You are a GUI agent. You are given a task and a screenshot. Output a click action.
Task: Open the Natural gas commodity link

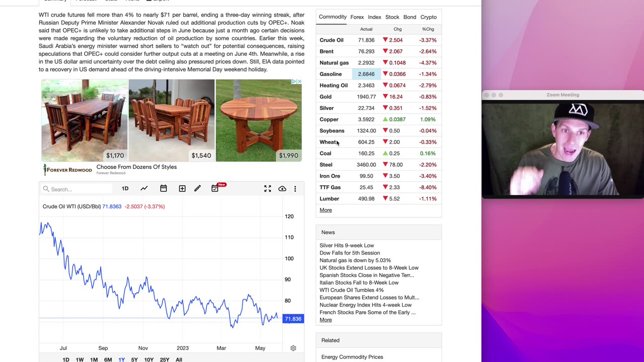[x=334, y=63]
